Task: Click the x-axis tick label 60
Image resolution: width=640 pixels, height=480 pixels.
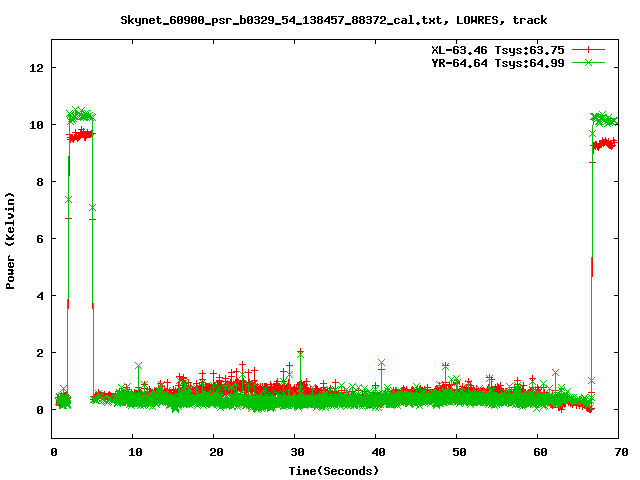Action: click(540, 452)
